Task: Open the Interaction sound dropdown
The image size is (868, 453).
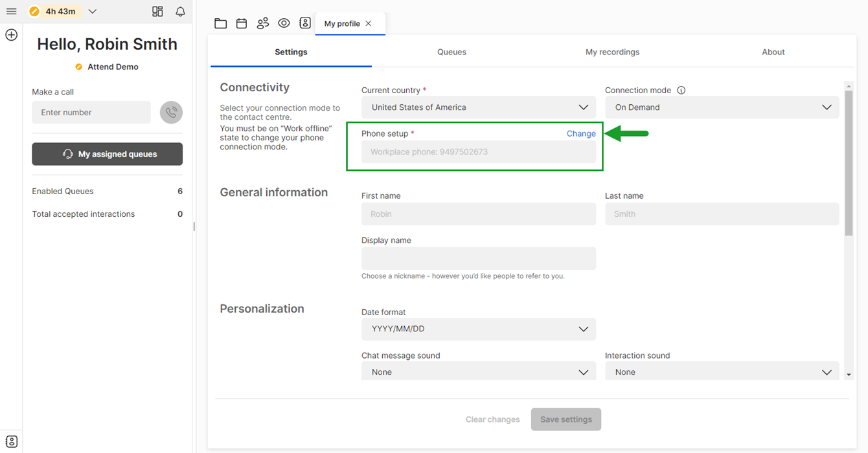Action: (722, 371)
